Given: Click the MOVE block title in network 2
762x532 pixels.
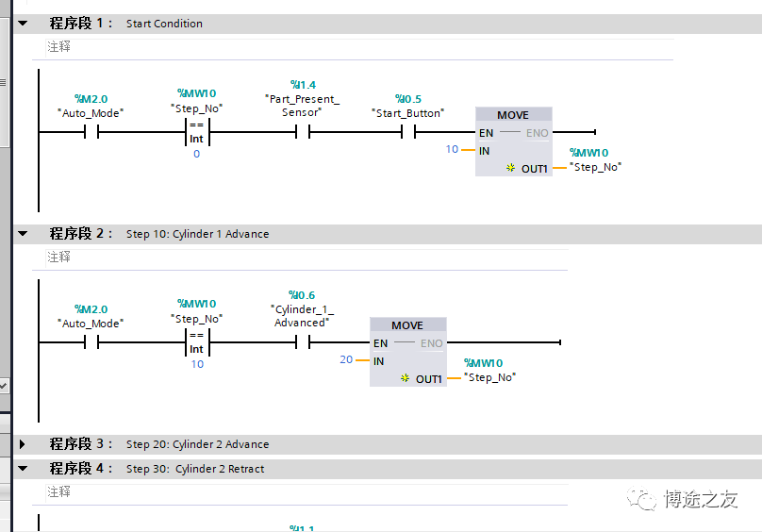Looking at the screenshot, I should coord(407,325).
